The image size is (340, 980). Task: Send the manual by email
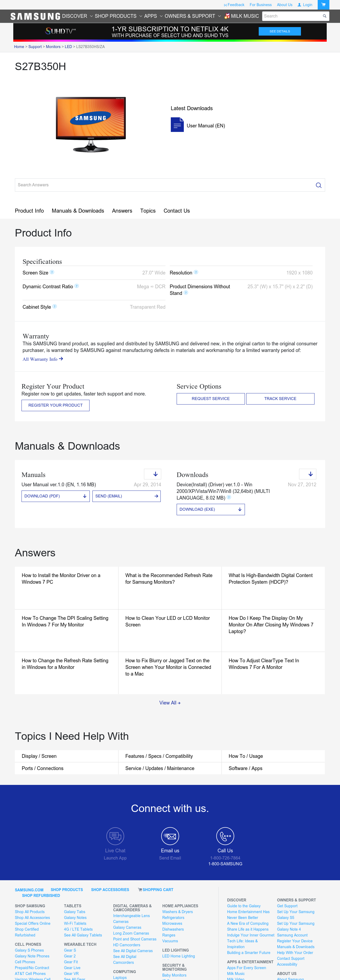pyautogui.click(x=126, y=496)
